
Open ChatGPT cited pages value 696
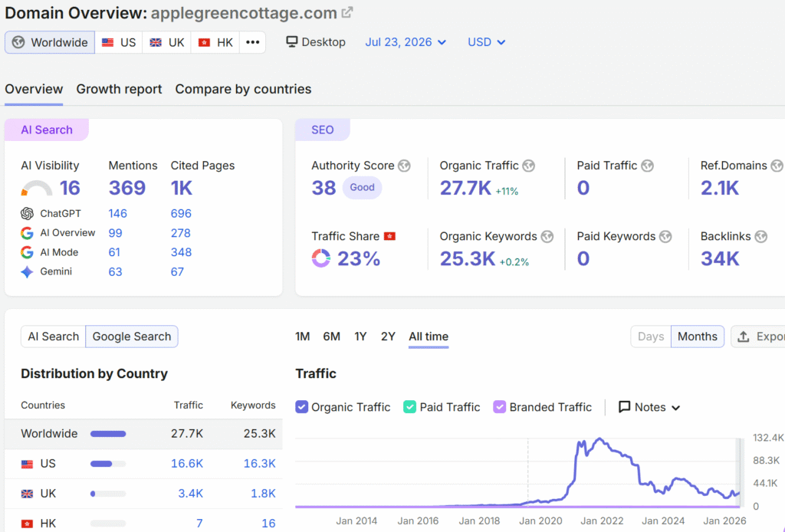tap(181, 214)
